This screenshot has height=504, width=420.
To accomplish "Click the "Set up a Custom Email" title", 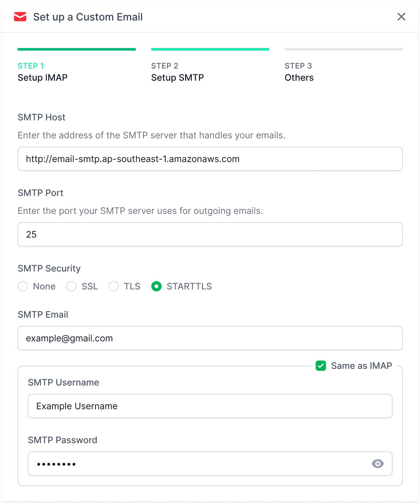I will [x=88, y=17].
